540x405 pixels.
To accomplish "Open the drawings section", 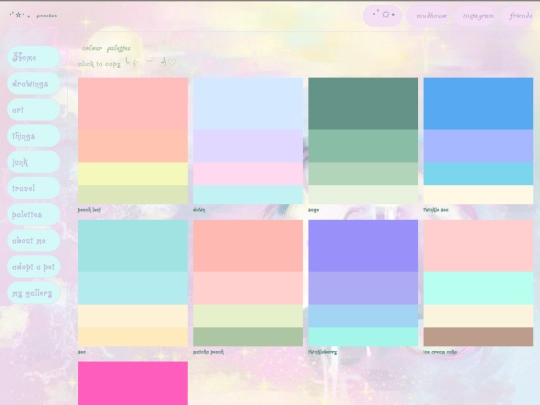I will pos(34,83).
